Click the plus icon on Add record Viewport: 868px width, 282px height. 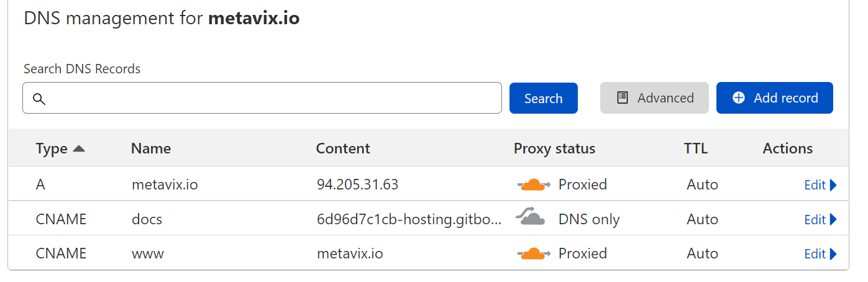tap(739, 98)
